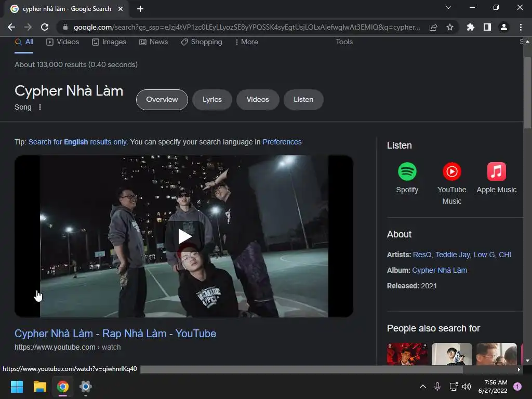Expand the More search filters menu

pyautogui.click(x=246, y=42)
